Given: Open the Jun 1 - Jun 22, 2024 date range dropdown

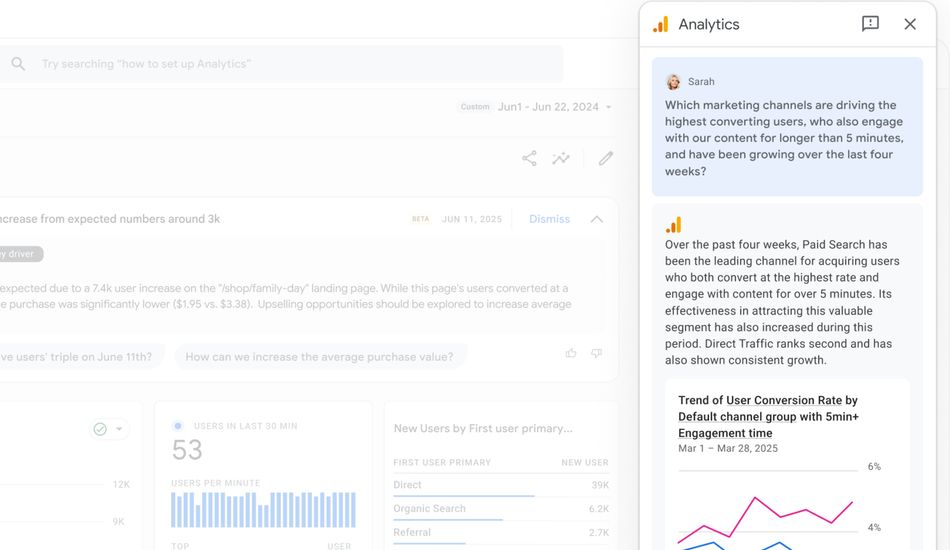Looking at the screenshot, I should pos(554,107).
